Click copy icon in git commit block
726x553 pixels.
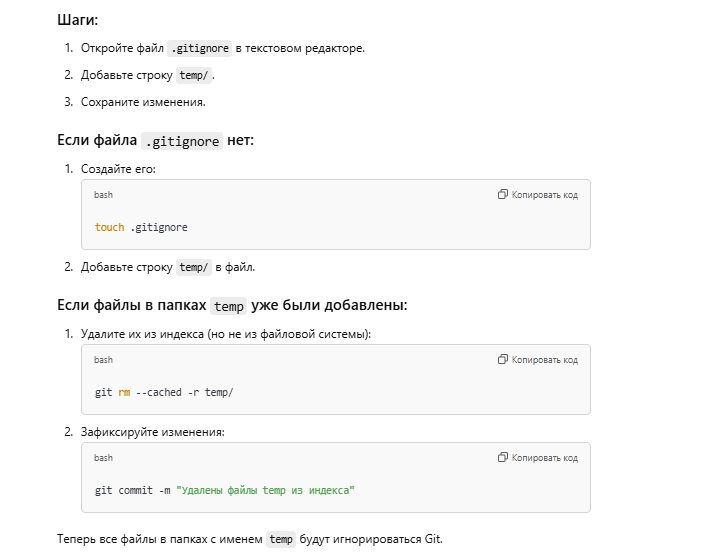[x=502, y=458]
